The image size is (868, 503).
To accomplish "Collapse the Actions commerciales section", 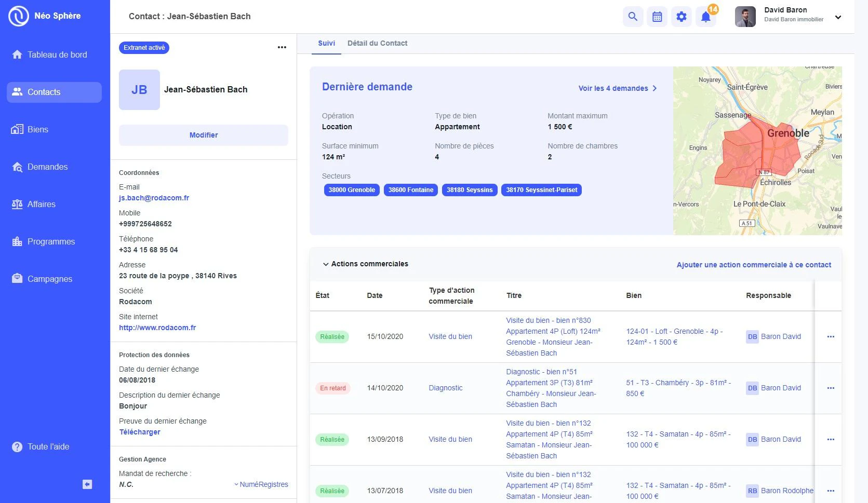I will coord(326,264).
